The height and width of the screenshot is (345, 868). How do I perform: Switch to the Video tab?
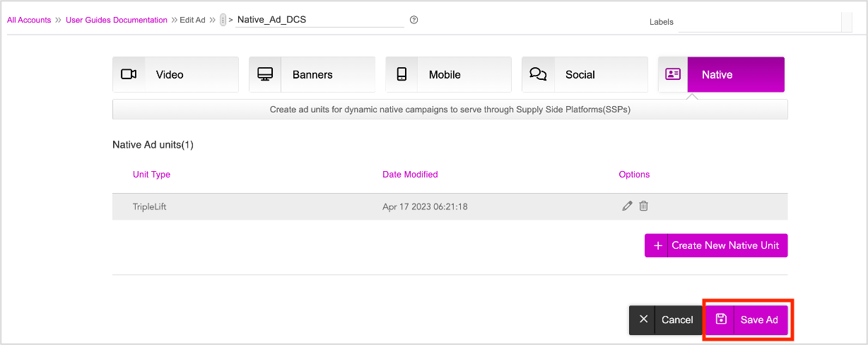[x=175, y=74]
